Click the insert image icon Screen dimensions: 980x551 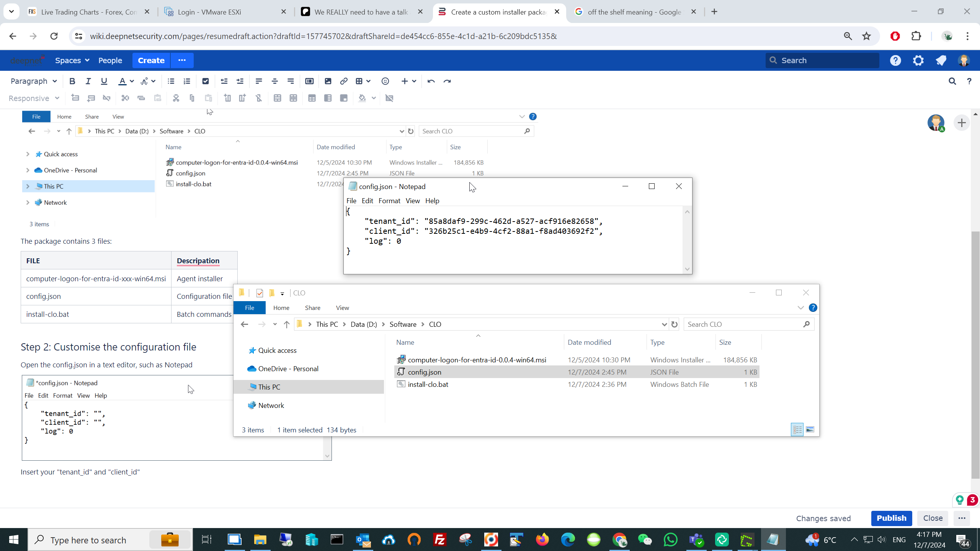point(328,81)
